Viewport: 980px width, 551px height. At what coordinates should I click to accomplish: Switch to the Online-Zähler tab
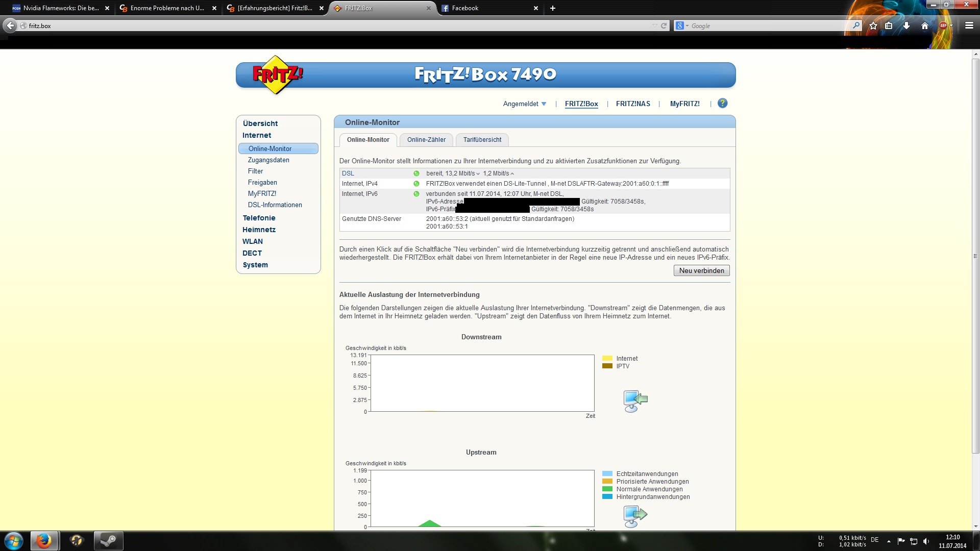(426, 140)
